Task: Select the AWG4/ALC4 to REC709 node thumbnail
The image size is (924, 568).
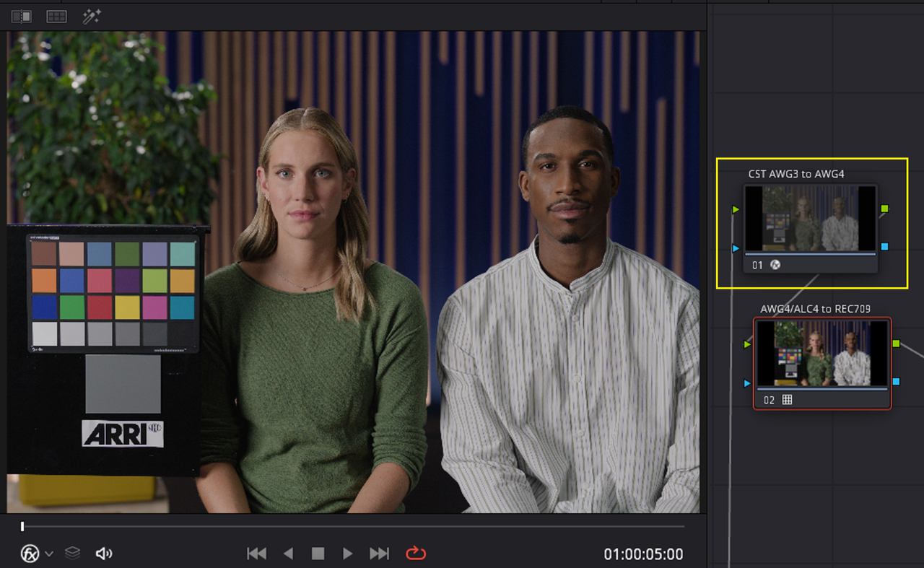Action: (821, 354)
